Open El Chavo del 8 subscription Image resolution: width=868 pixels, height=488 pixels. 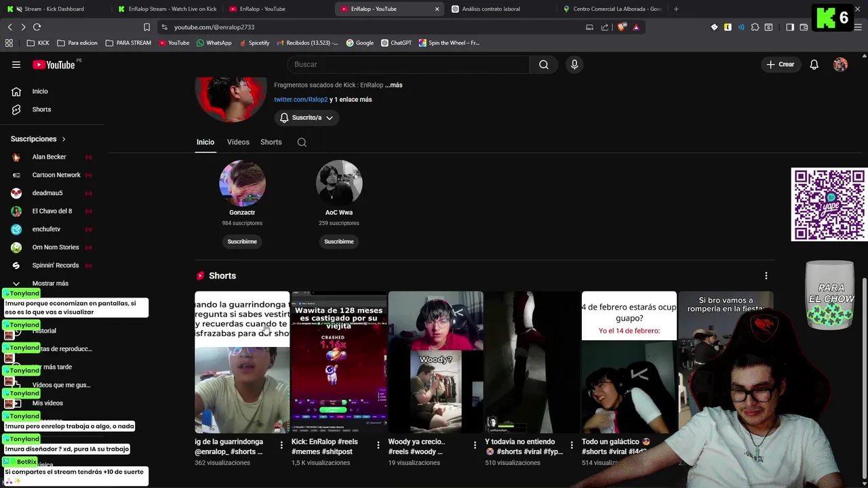[52, 211]
